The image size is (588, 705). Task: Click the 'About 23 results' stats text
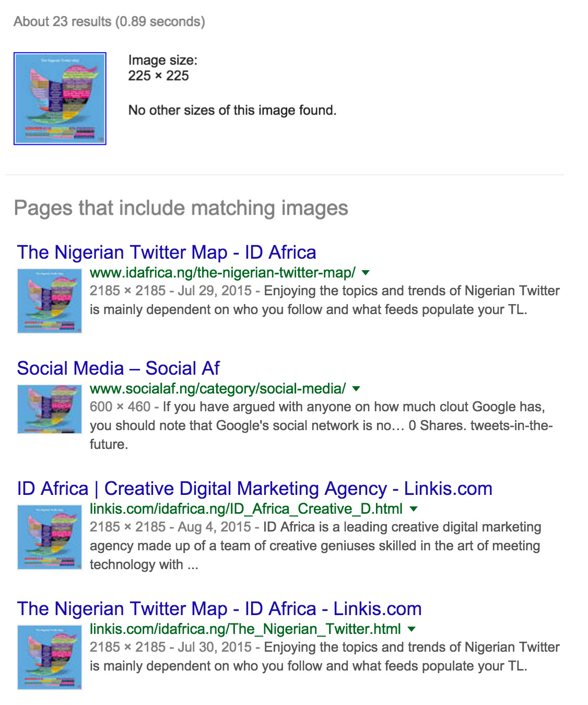click(x=109, y=21)
